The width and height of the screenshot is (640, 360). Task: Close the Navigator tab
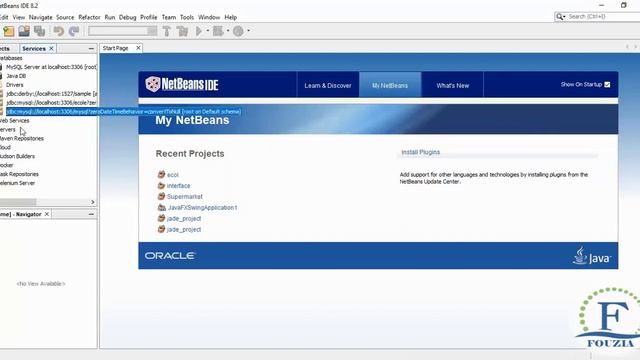47,214
